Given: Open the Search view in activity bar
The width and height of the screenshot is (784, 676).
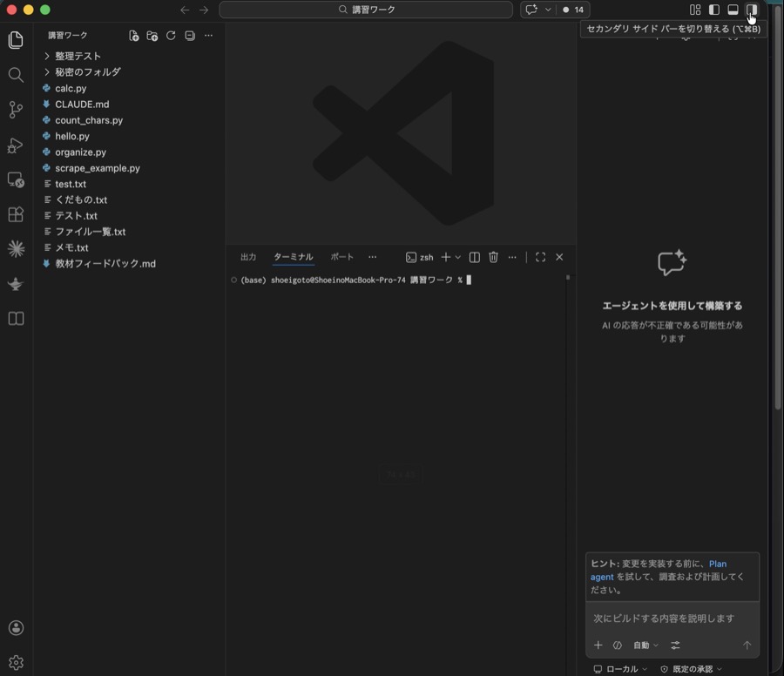Looking at the screenshot, I should click(16, 75).
